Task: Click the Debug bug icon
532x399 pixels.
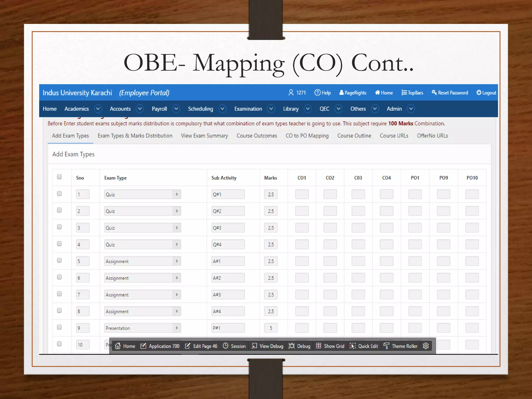Action: point(291,346)
